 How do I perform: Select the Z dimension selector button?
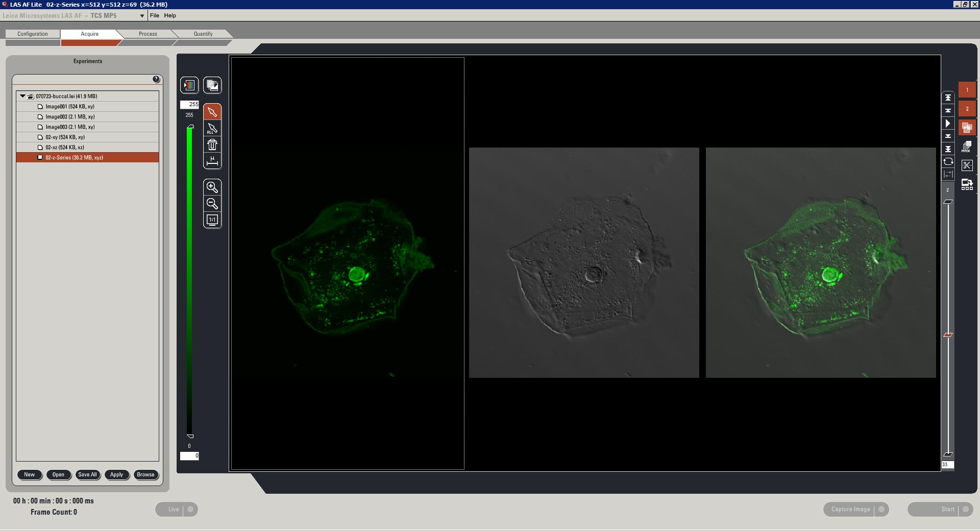tap(948, 190)
